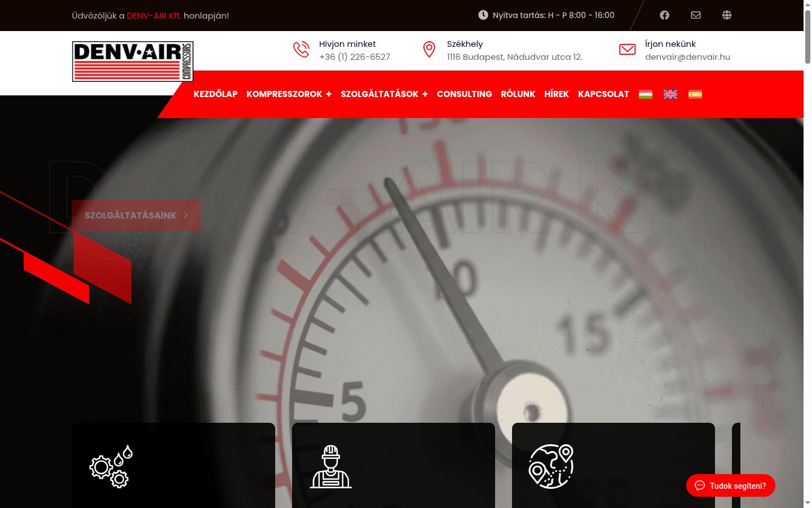Switch language using the UK flag

670,94
